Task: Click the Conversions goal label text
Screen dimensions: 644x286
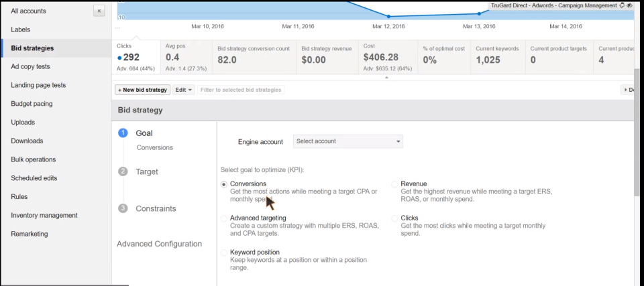Action: coord(248,184)
